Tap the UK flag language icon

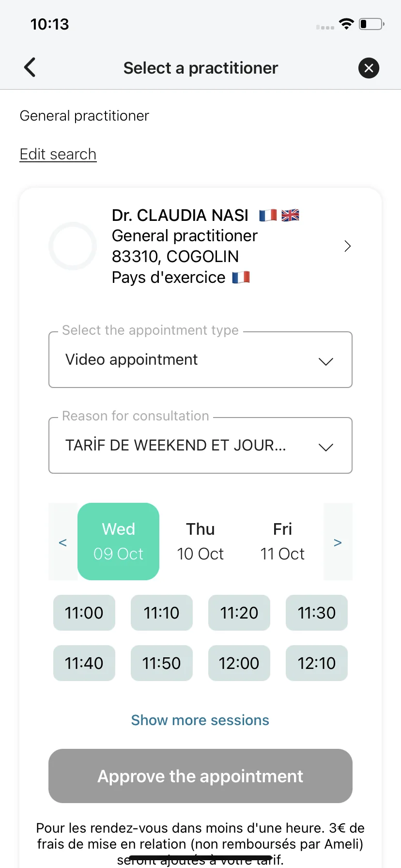pyautogui.click(x=290, y=215)
